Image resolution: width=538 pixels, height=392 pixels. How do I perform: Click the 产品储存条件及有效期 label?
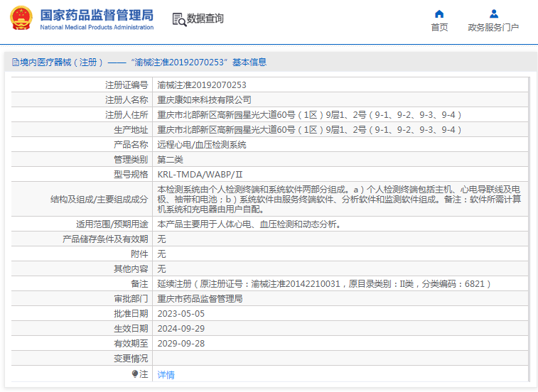coord(105,239)
